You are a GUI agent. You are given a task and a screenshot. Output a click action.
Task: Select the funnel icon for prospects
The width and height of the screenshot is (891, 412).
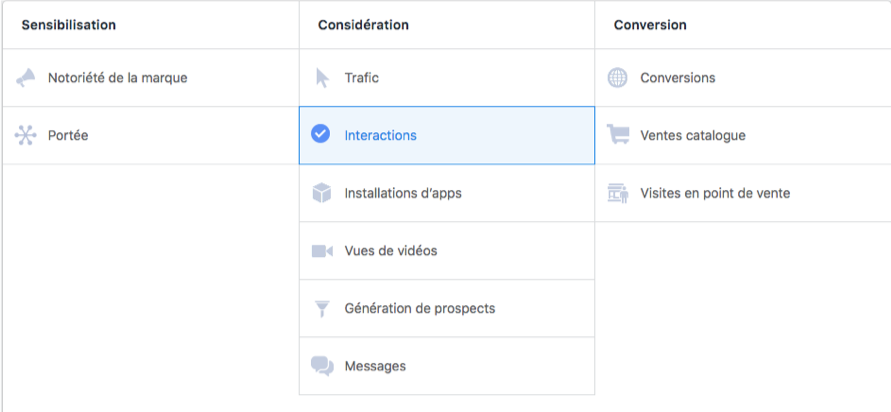pos(322,309)
